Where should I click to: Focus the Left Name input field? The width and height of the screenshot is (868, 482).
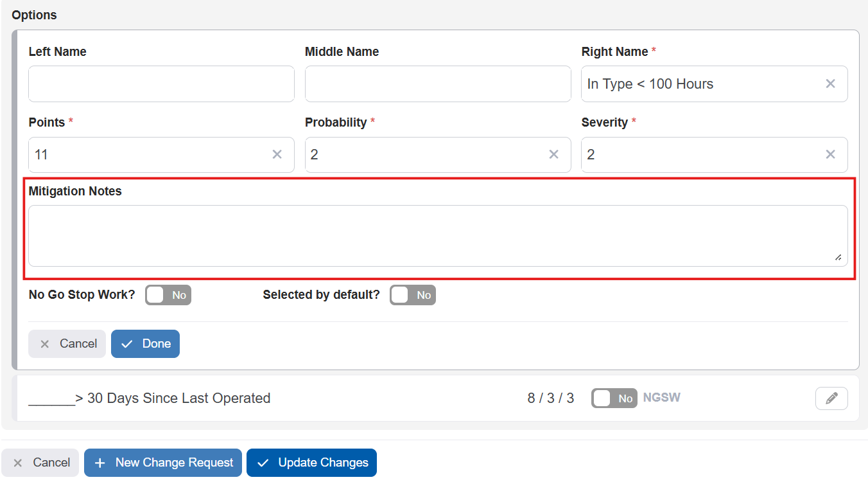161,84
